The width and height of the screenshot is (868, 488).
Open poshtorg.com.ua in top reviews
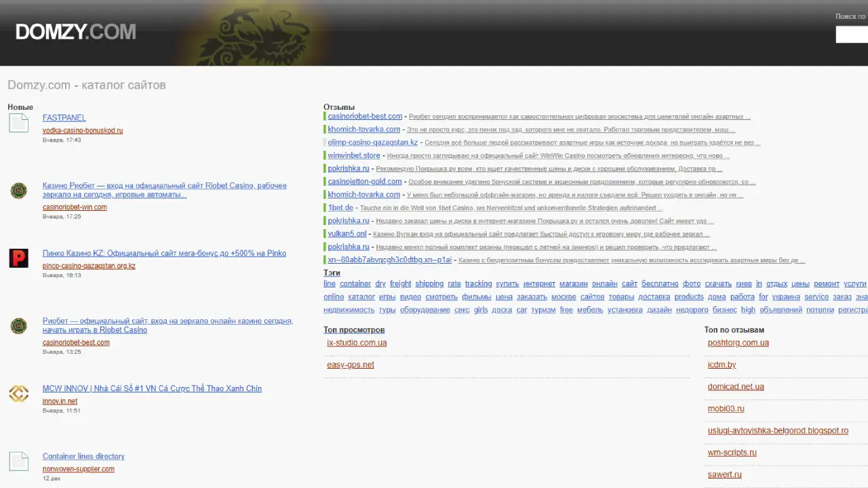tap(738, 343)
